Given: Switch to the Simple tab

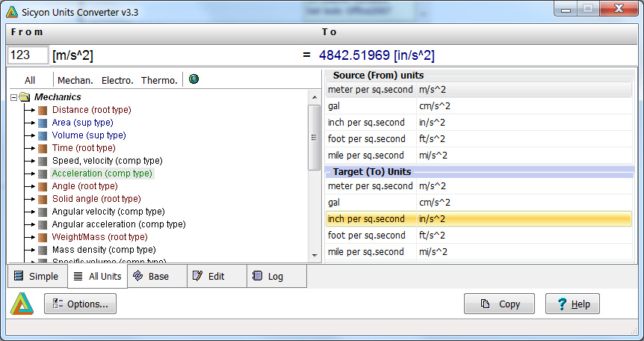Looking at the screenshot, I should pyautogui.click(x=37, y=277).
